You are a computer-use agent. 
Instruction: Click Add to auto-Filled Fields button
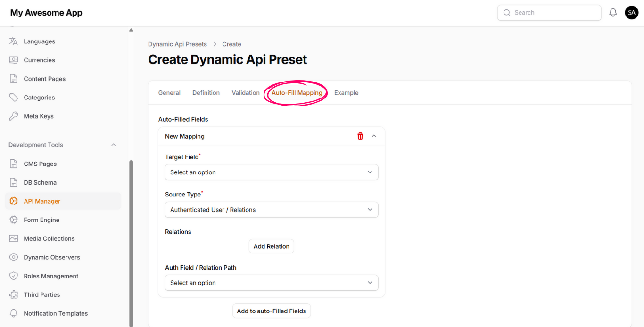pyautogui.click(x=271, y=311)
